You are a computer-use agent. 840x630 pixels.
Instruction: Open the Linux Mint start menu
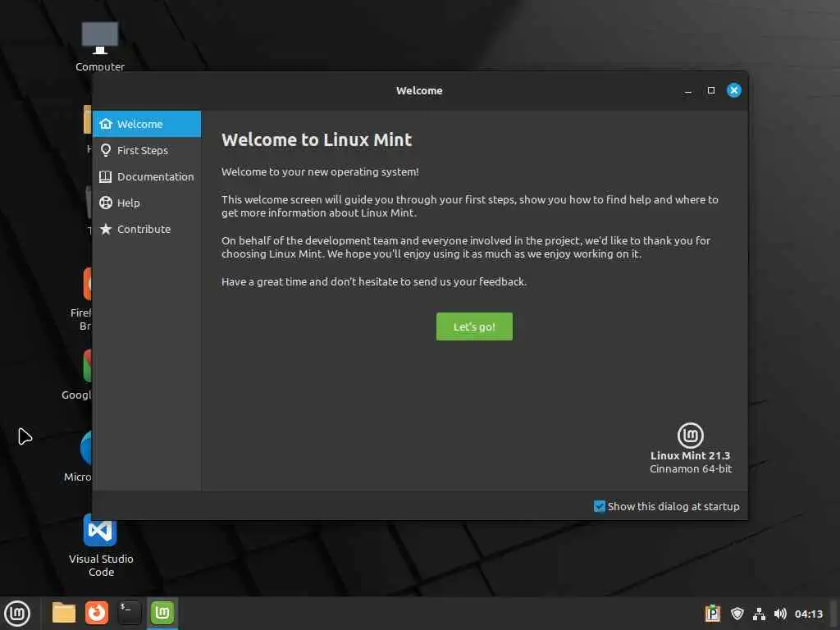click(17, 614)
